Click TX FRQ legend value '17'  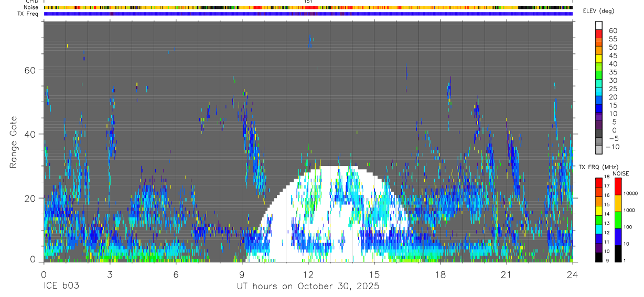(607, 186)
